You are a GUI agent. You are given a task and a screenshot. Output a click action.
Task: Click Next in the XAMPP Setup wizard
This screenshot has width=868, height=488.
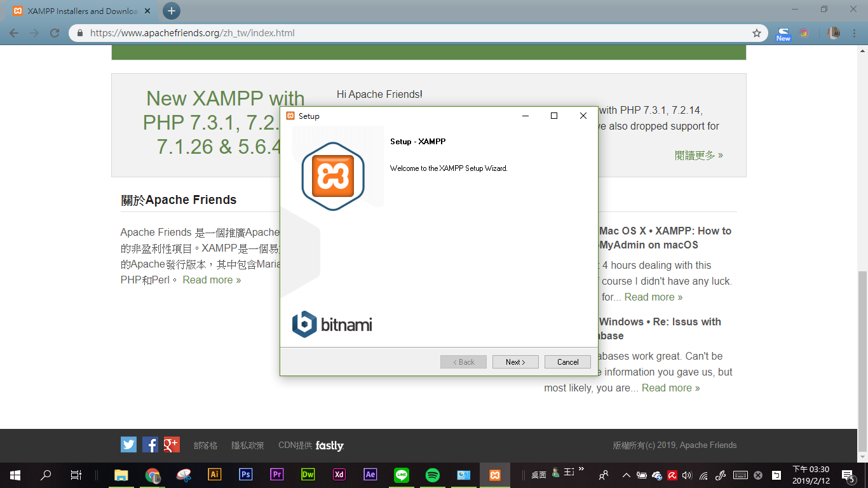click(x=515, y=362)
